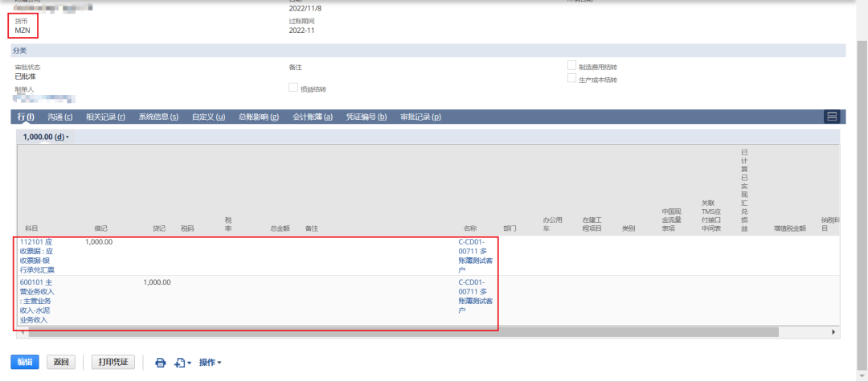Open the 相关记录 (r) tab
Image resolution: width=868 pixels, height=382 pixels.
[x=105, y=117]
